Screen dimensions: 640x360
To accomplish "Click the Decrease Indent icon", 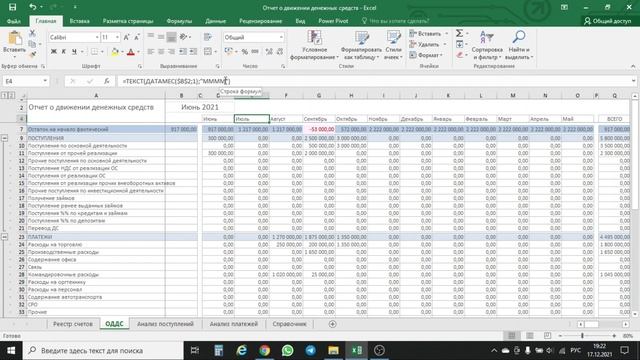I will (182, 51).
